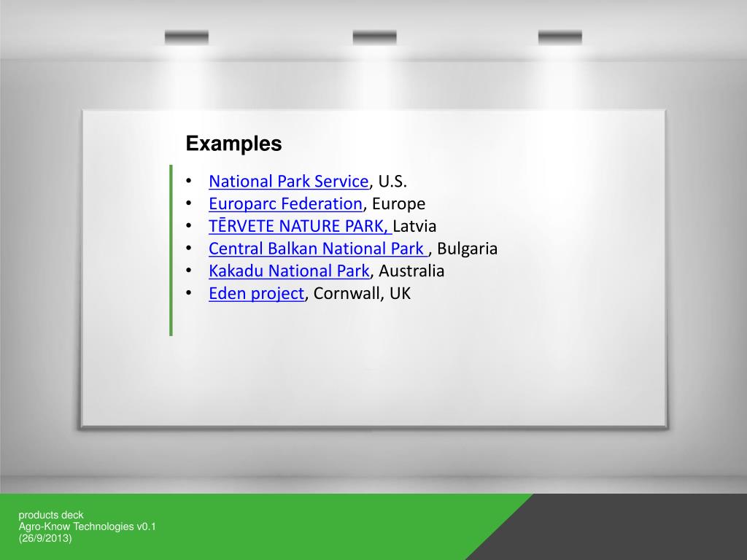
Task: Click the 'U.S.' text
Action: pos(392,182)
